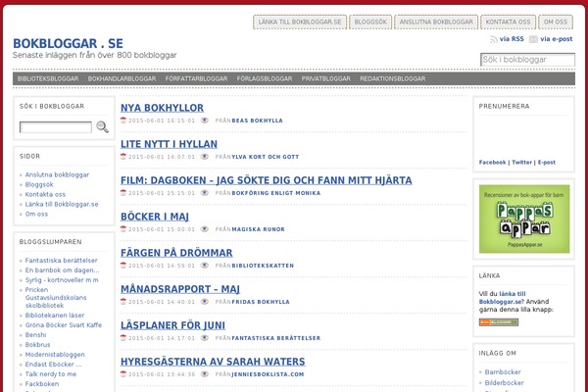Click the magnifying glass search icon in sidebar
588x392 pixels.
(x=102, y=126)
